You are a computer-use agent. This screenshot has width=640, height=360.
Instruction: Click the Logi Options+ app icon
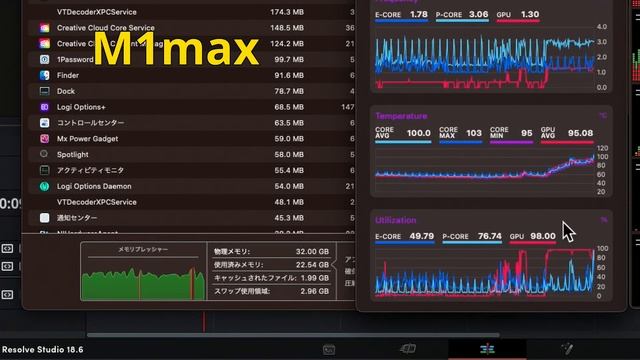(x=44, y=107)
